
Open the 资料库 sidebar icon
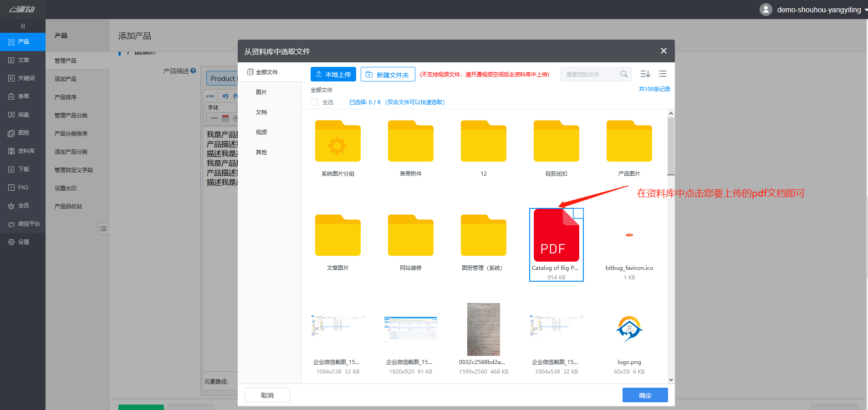point(23,151)
